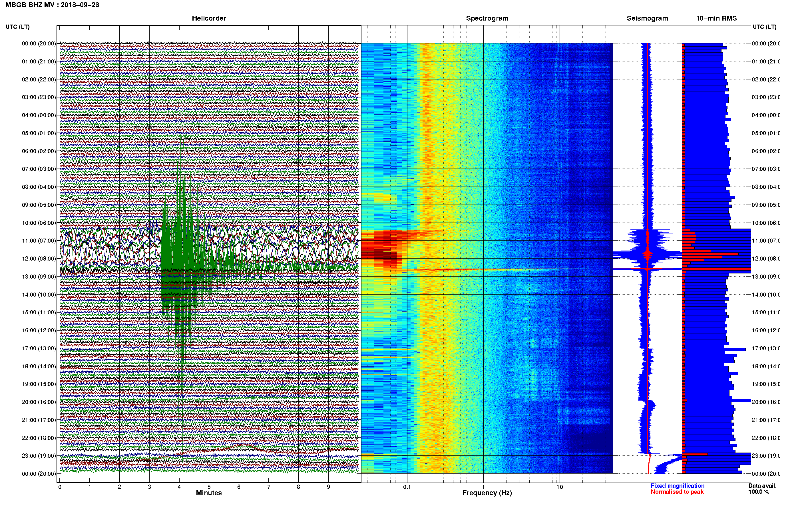Click the '10' frequency tick label
The width and height of the screenshot is (812, 508).
coord(559,487)
